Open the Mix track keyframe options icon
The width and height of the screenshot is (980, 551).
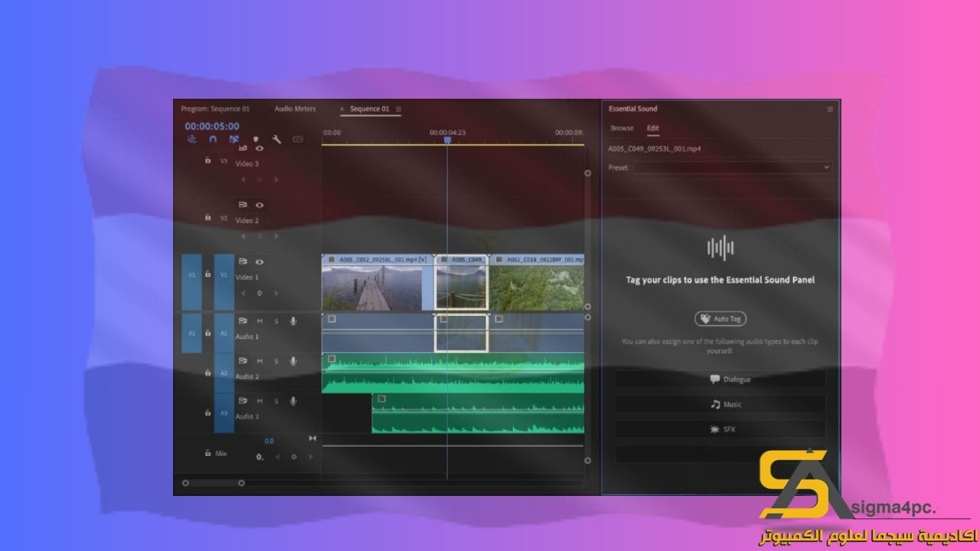[260, 457]
